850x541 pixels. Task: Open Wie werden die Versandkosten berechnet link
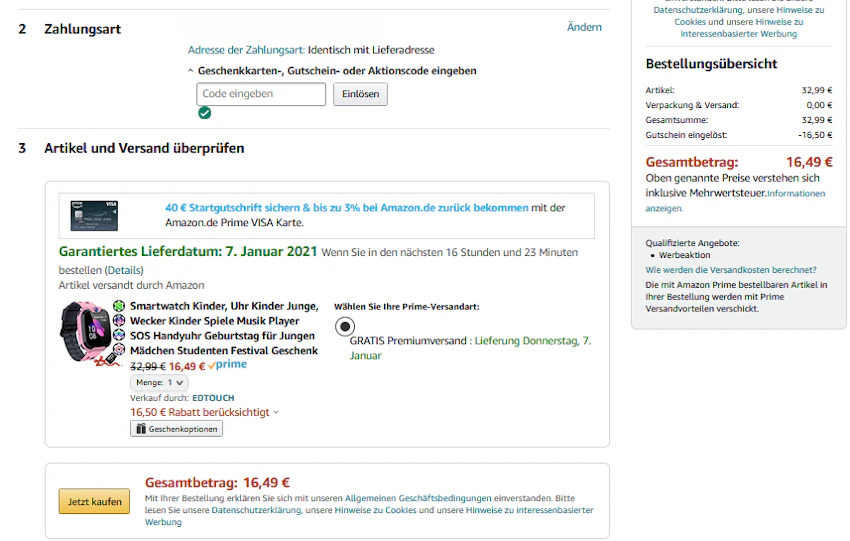tap(731, 270)
